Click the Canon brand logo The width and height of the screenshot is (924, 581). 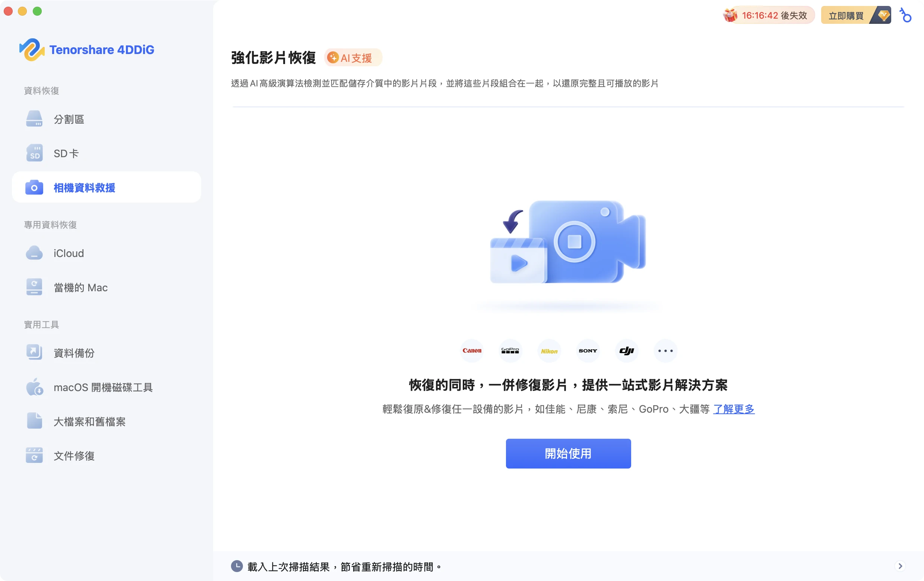[x=472, y=350]
